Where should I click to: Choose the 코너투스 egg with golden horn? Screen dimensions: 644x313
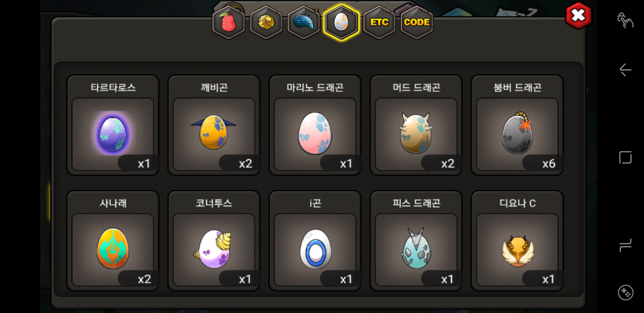pyautogui.click(x=214, y=241)
